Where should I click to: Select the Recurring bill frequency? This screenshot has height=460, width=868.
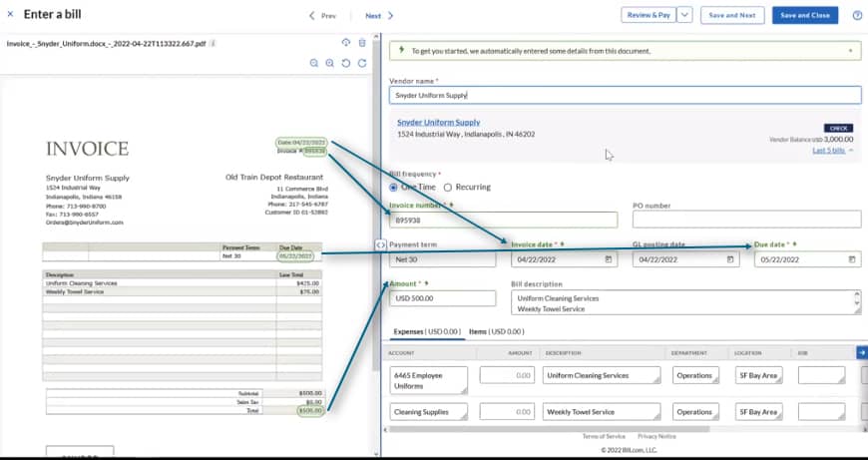tap(448, 188)
